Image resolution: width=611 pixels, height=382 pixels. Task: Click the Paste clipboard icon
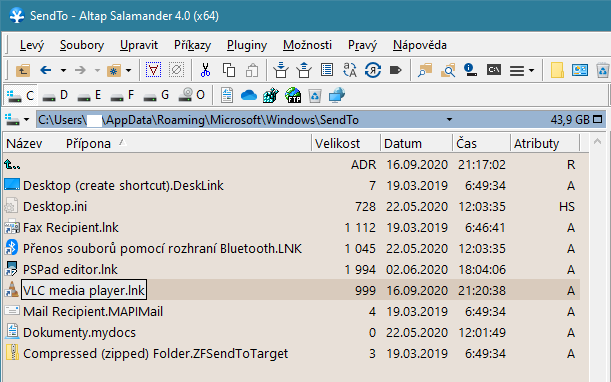point(252,70)
